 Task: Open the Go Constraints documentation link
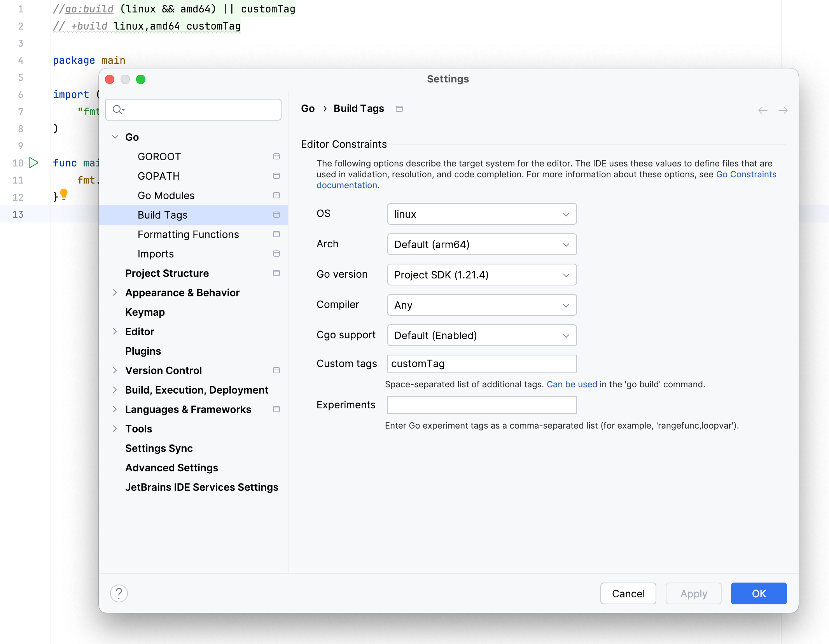pos(746,174)
